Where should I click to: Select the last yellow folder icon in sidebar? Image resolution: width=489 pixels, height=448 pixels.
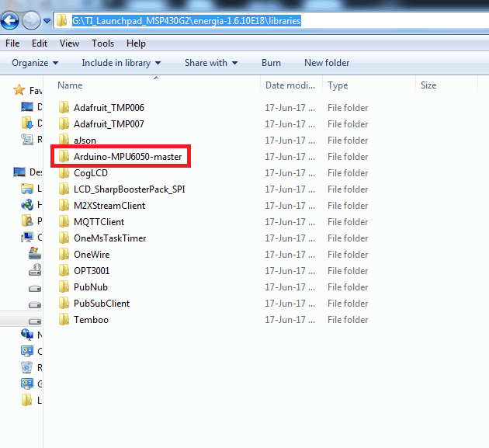(x=27, y=400)
